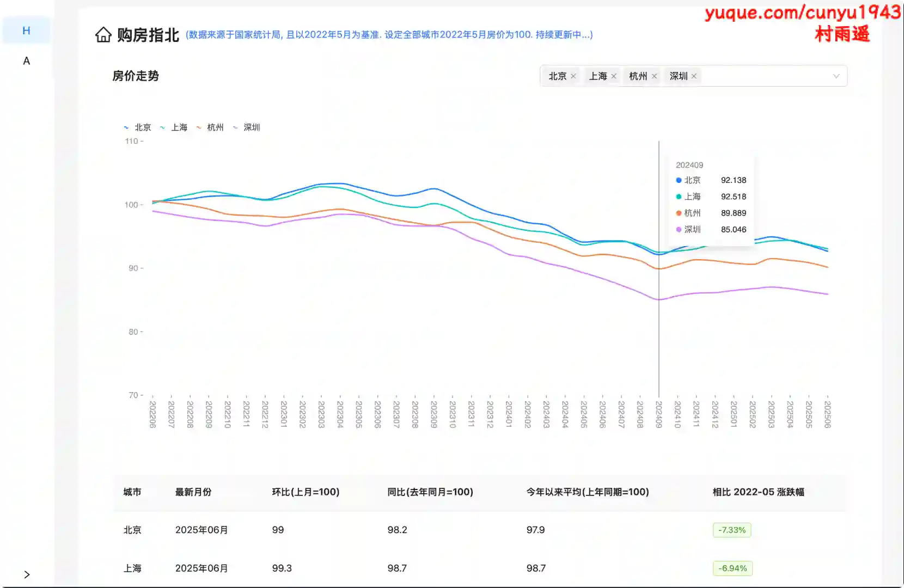
Task: Toggle 深圳 series in chart legend
Action: (x=246, y=127)
